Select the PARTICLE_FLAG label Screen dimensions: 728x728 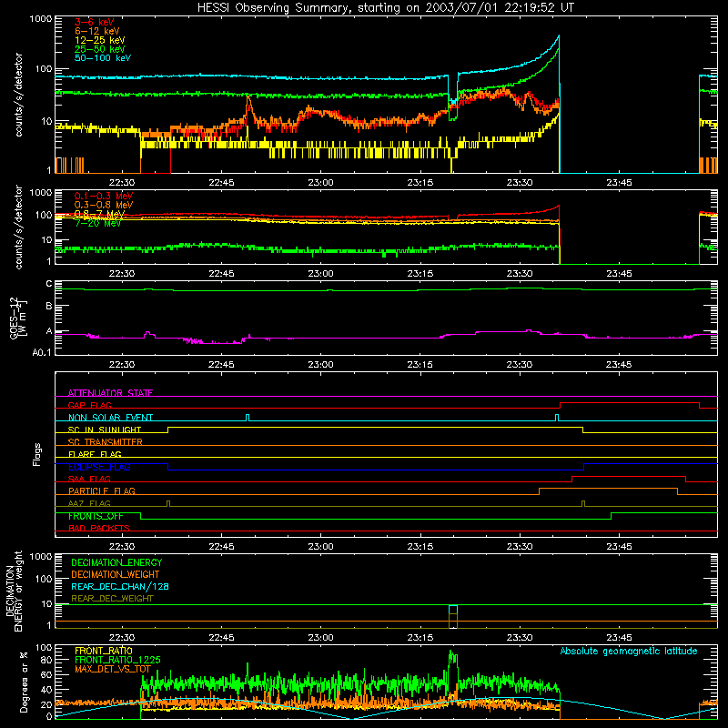[x=102, y=490]
